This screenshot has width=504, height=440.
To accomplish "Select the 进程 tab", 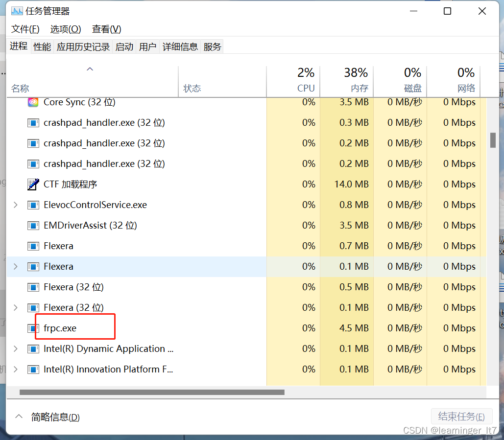I will point(19,46).
